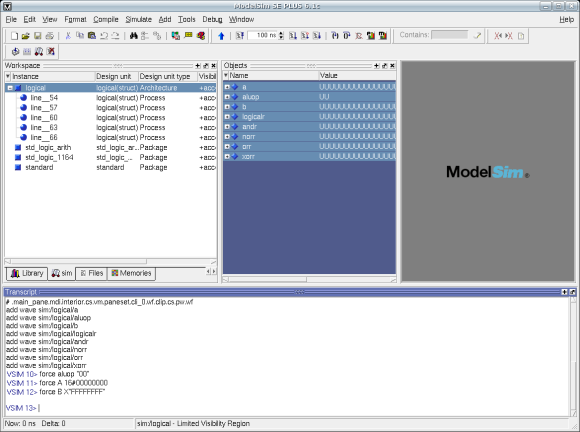Screen dimensions: 580x432
Task: Decrease run length with stepper down arrow
Action: (281, 38)
